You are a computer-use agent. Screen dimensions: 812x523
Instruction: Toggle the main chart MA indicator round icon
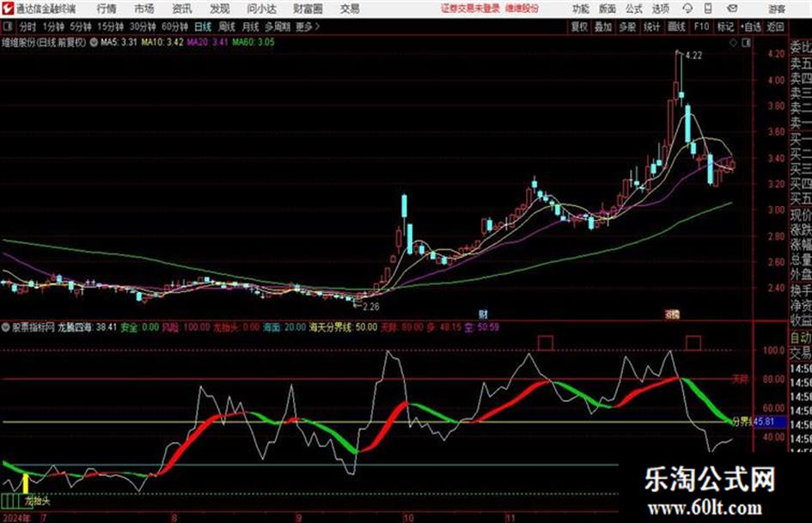94,42
